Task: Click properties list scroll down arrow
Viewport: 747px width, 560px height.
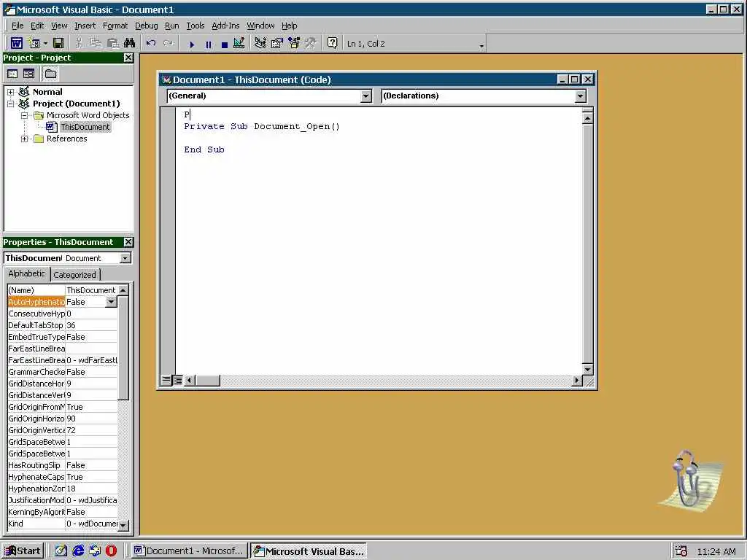Action: pyautogui.click(x=123, y=525)
